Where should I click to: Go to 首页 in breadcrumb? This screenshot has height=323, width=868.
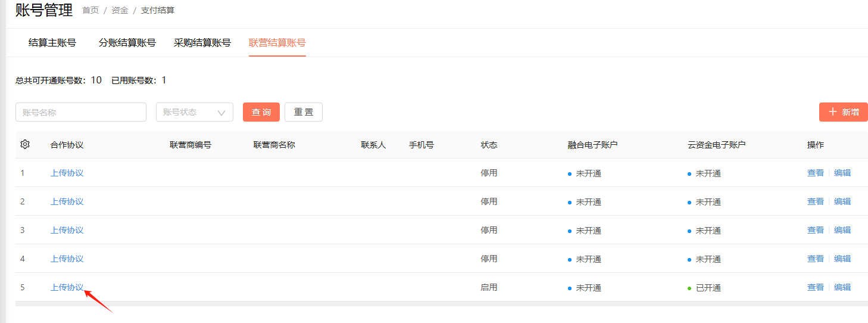(x=90, y=10)
